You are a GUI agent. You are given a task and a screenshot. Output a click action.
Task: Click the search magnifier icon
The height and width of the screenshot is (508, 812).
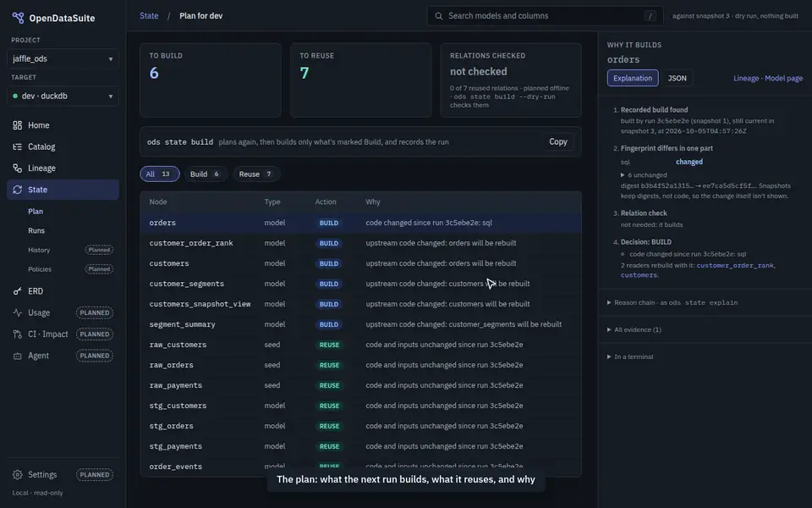439,16
